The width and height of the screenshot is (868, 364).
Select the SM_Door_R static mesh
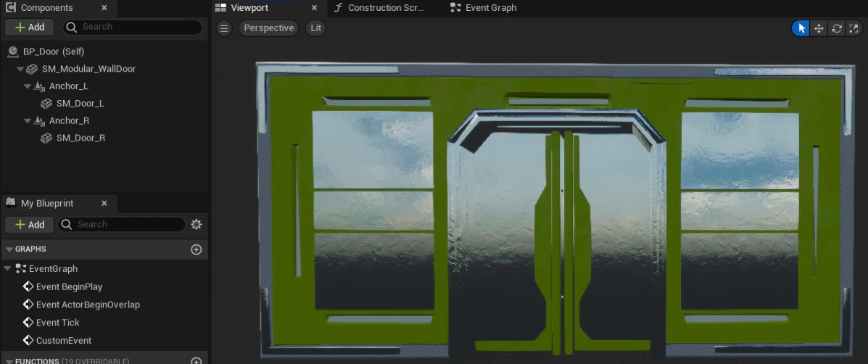coord(80,138)
